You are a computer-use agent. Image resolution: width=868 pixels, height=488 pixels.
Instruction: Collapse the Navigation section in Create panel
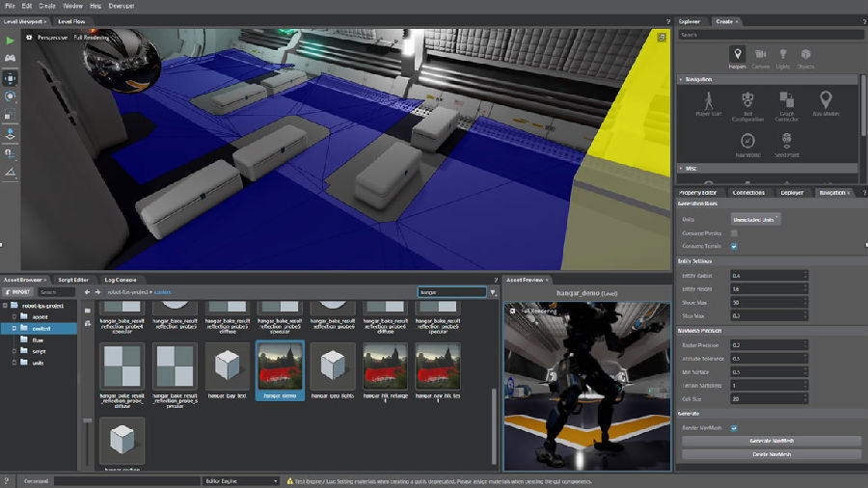pyautogui.click(x=681, y=80)
